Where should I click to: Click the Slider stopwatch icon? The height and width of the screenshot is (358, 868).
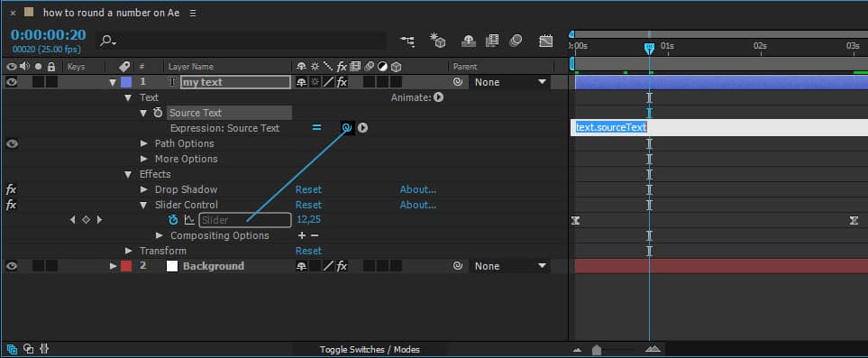point(174,220)
